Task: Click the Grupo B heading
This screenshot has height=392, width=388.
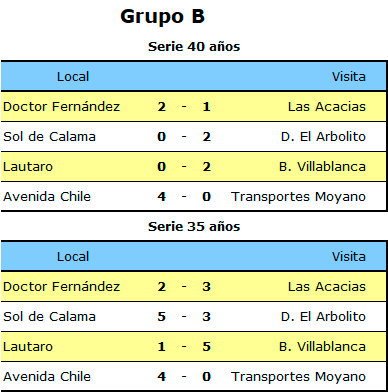Action: tap(162, 17)
